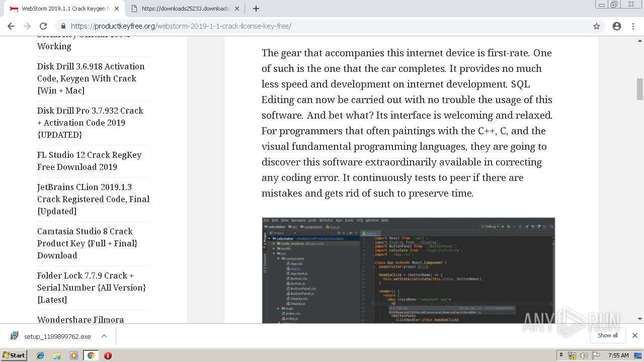The image size is (644, 362).
Task: Open the Action Center flag icon
Action: pos(596,355)
